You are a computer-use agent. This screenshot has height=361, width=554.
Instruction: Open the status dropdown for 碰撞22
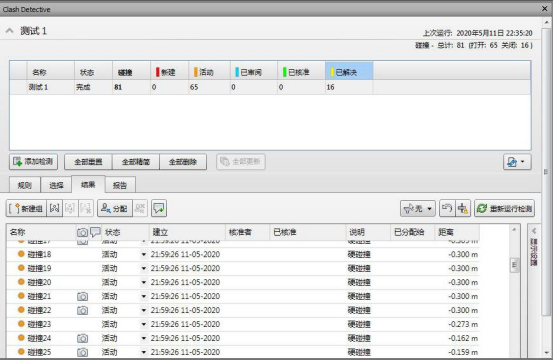[x=144, y=310]
